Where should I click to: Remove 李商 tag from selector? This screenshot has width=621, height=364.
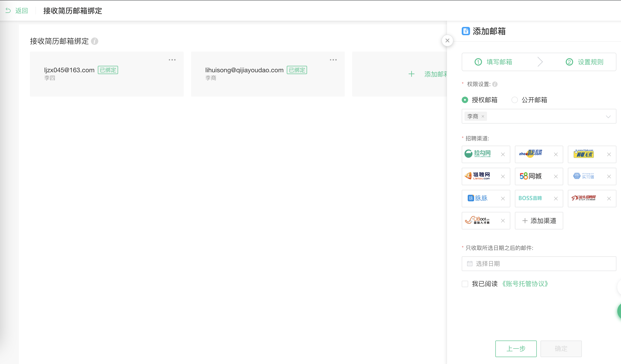point(483,116)
